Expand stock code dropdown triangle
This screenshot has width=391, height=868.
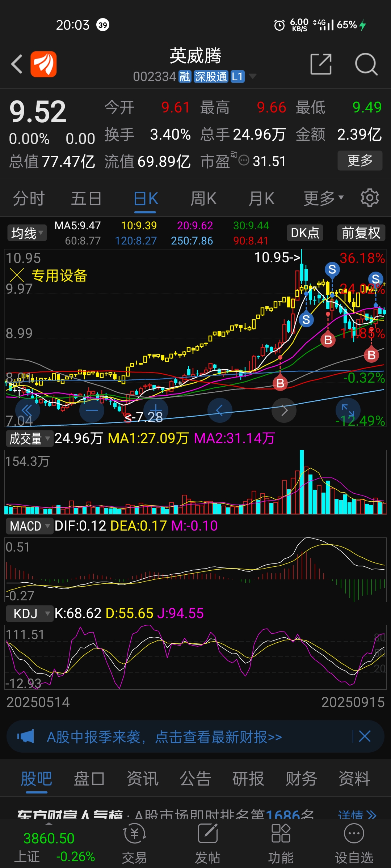(253, 76)
